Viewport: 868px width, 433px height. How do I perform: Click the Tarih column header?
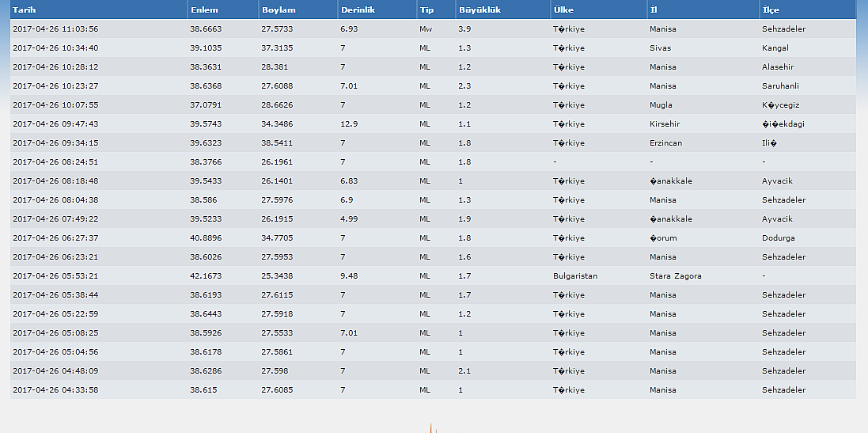[99, 9]
